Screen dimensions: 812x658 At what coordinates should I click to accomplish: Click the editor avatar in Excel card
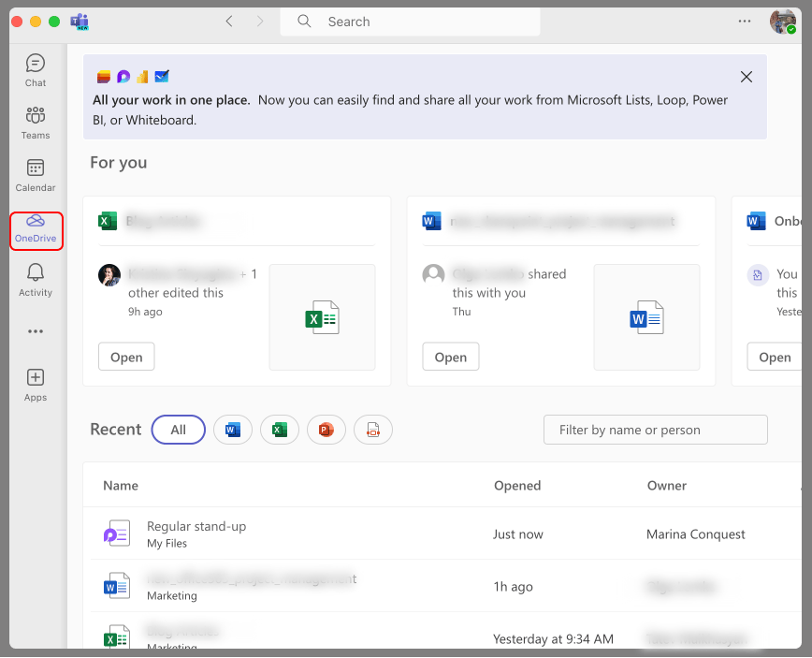coord(109,275)
